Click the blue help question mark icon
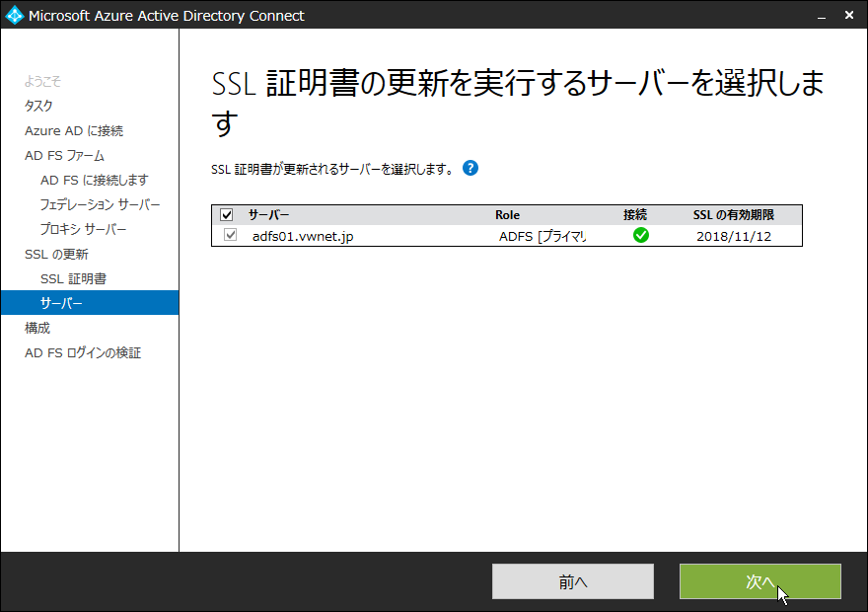The image size is (868, 612). click(470, 168)
